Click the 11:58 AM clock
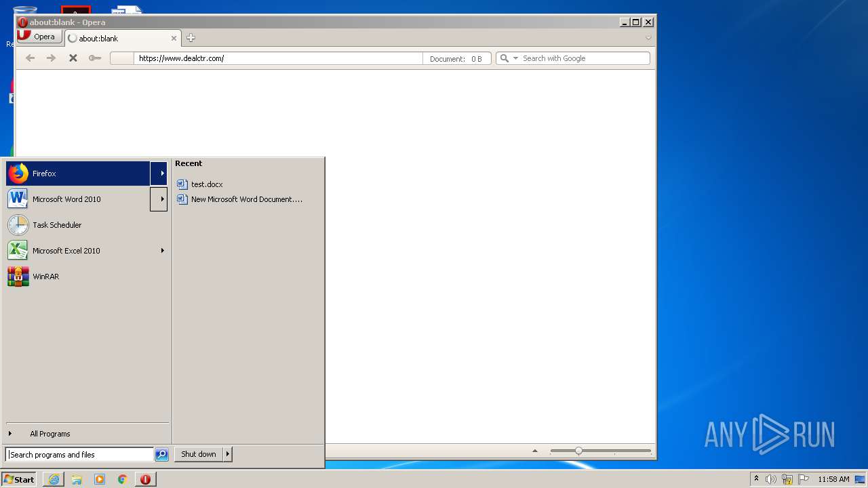This screenshot has height=488, width=868. click(833, 479)
